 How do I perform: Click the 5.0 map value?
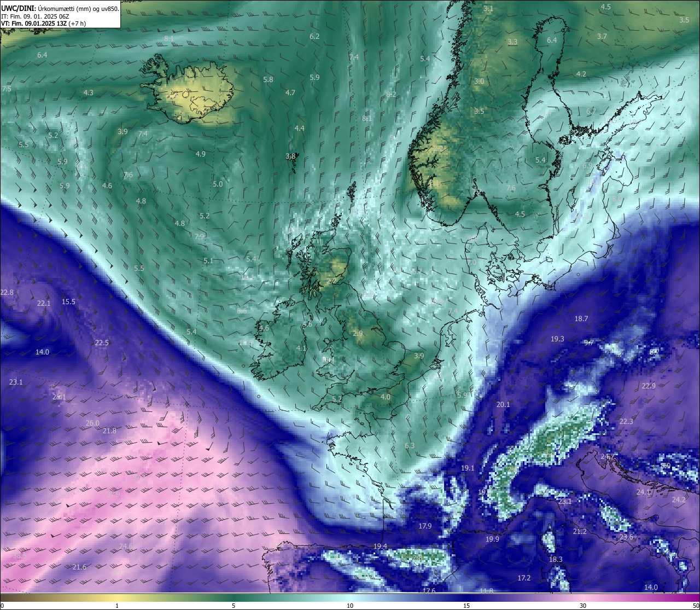[x=218, y=184]
